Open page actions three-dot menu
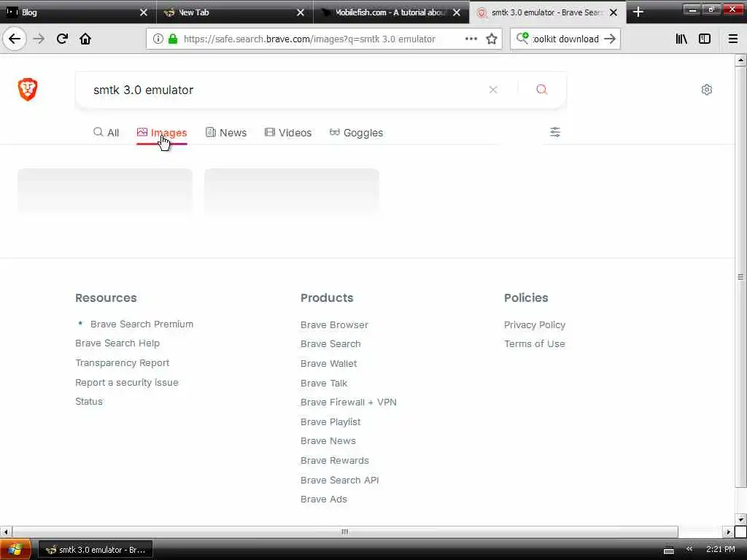The height and width of the screenshot is (560, 747). tap(471, 39)
